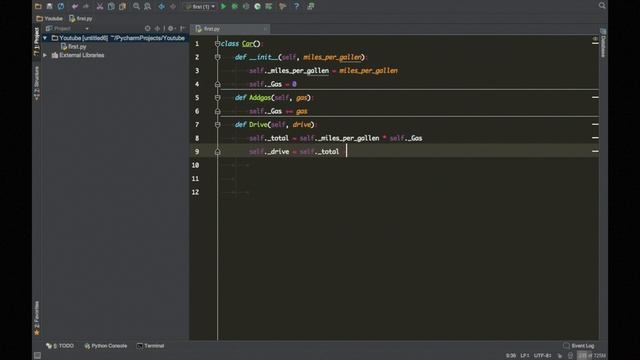Click Collapse All icon in Project panel
640x360 pixels.
[157, 28]
